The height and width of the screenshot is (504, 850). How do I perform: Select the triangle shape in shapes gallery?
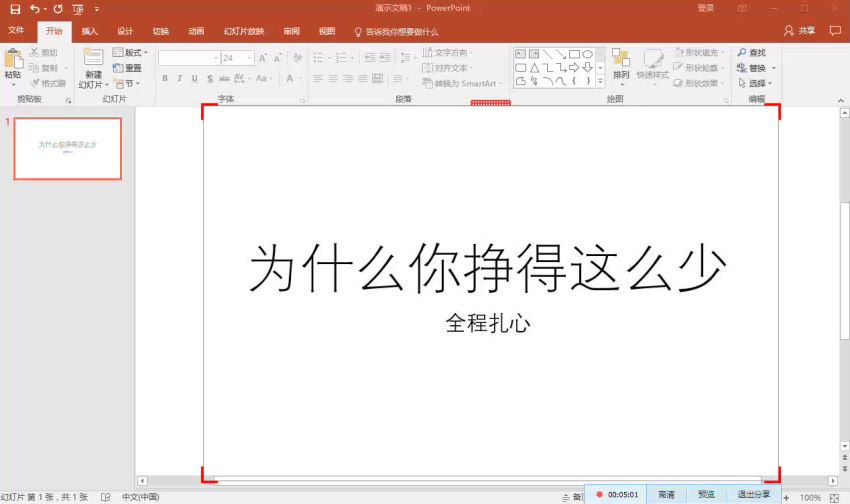[x=535, y=68]
